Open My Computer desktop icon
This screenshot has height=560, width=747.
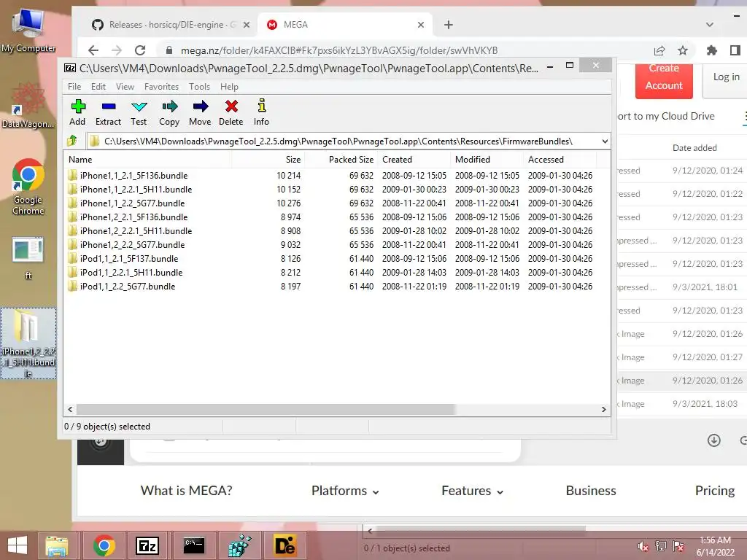click(28, 31)
